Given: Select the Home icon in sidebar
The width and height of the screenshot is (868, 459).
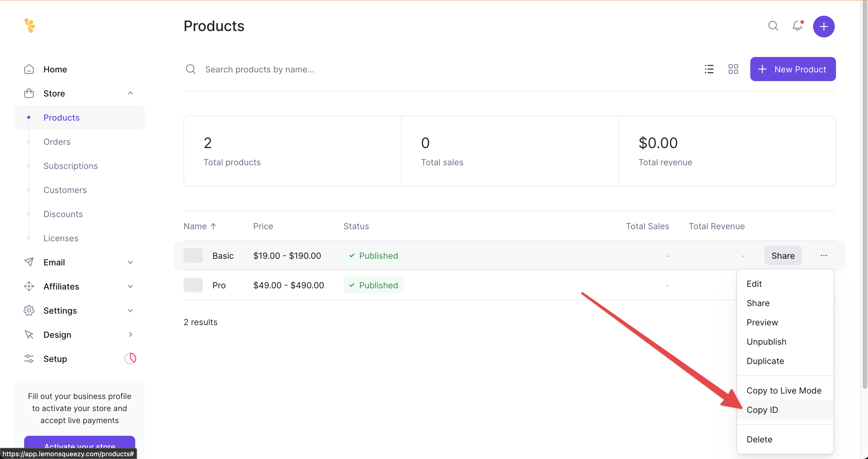Looking at the screenshot, I should click(x=29, y=69).
